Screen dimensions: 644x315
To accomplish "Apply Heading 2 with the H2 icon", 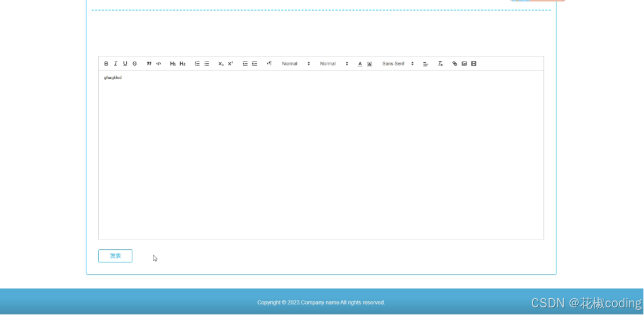I will coord(183,64).
